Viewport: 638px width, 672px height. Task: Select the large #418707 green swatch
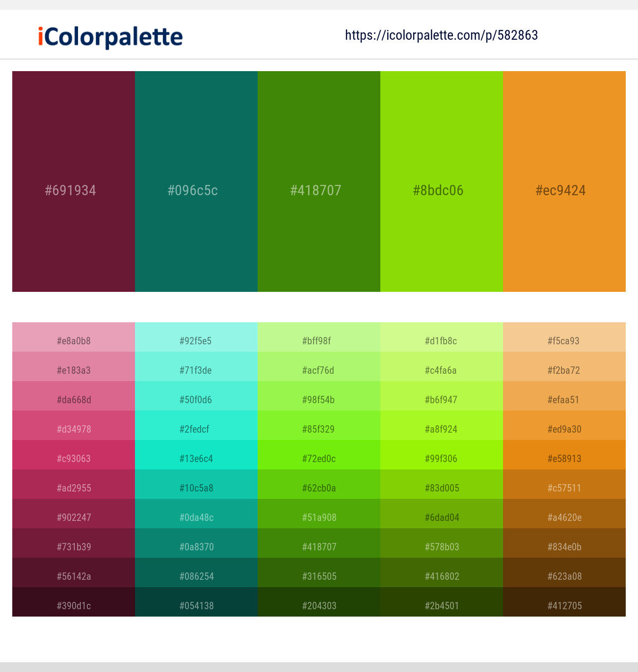point(319,181)
